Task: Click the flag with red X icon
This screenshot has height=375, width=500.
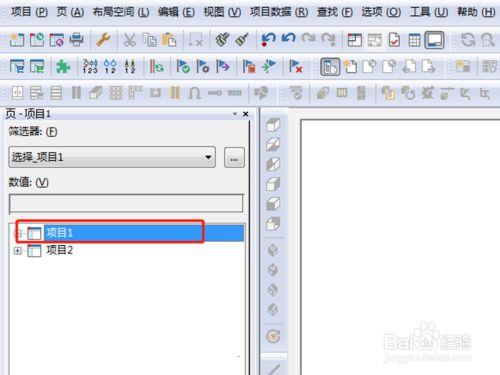Action: click(295, 66)
